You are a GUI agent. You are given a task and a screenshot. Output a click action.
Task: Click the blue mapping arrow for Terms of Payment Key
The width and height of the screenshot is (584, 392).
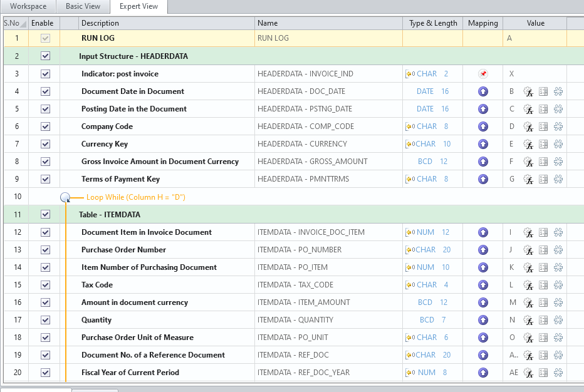pyautogui.click(x=483, y=179)
